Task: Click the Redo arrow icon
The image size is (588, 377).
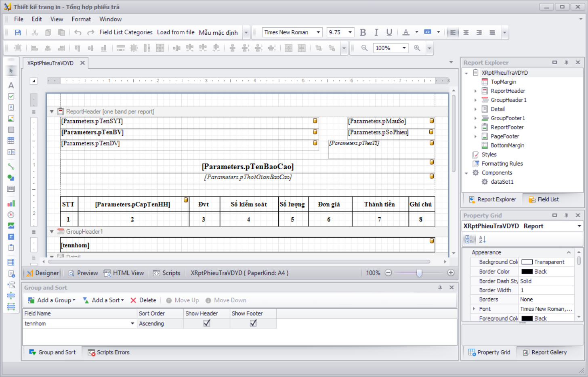Action: point(91,32)
